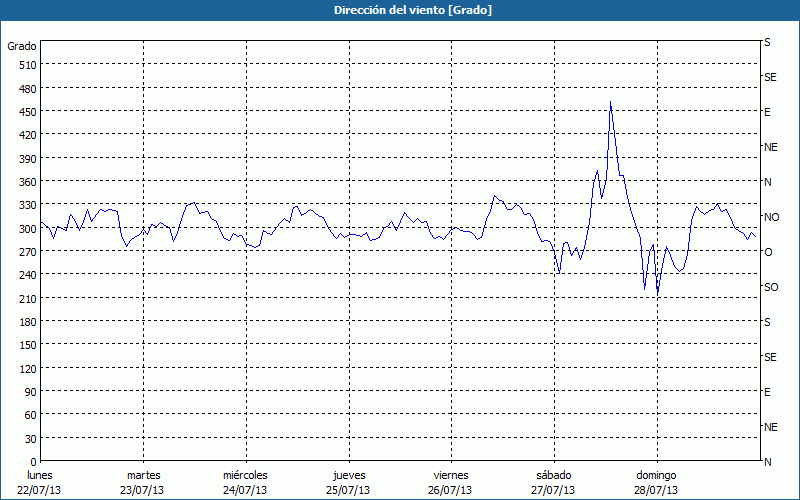Select the 'sábado' day label
This screenshot has height=500, width=800.
[553, 475]
